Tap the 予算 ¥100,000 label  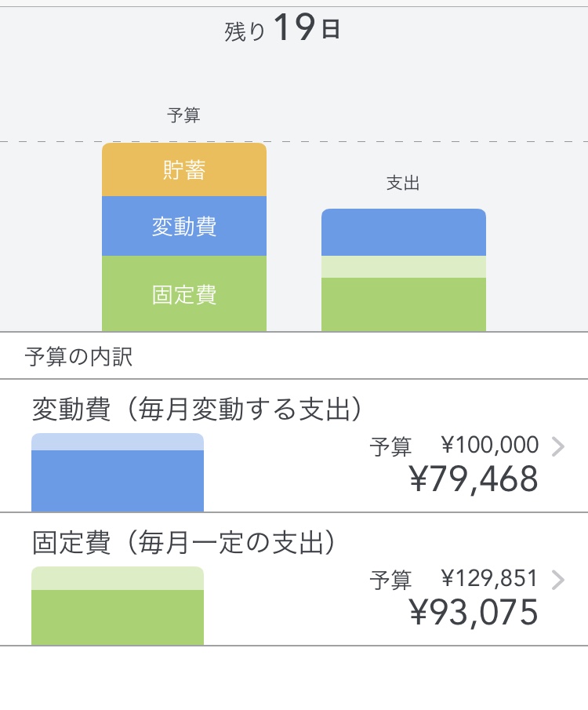coord(454,446)
